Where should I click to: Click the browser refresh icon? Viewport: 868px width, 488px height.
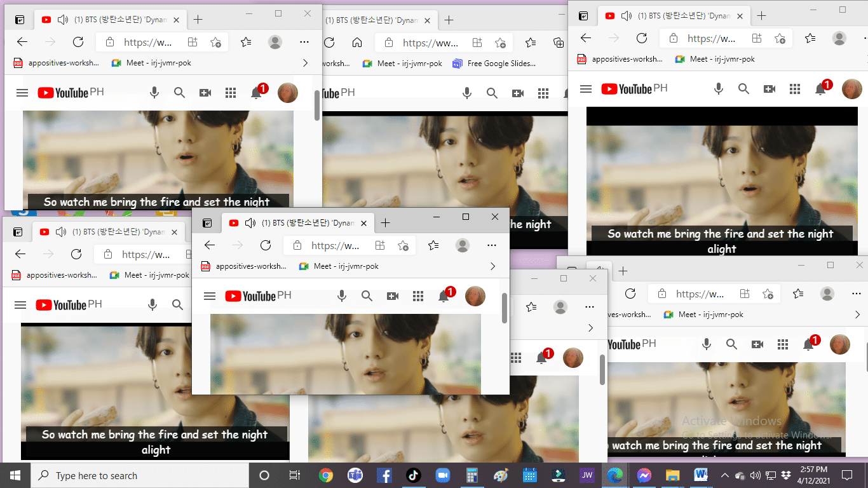click(265, 245)
